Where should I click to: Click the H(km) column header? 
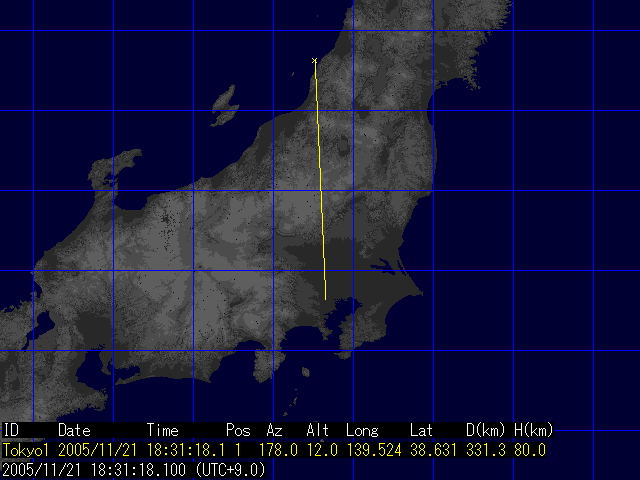click(x=533, y=430)
